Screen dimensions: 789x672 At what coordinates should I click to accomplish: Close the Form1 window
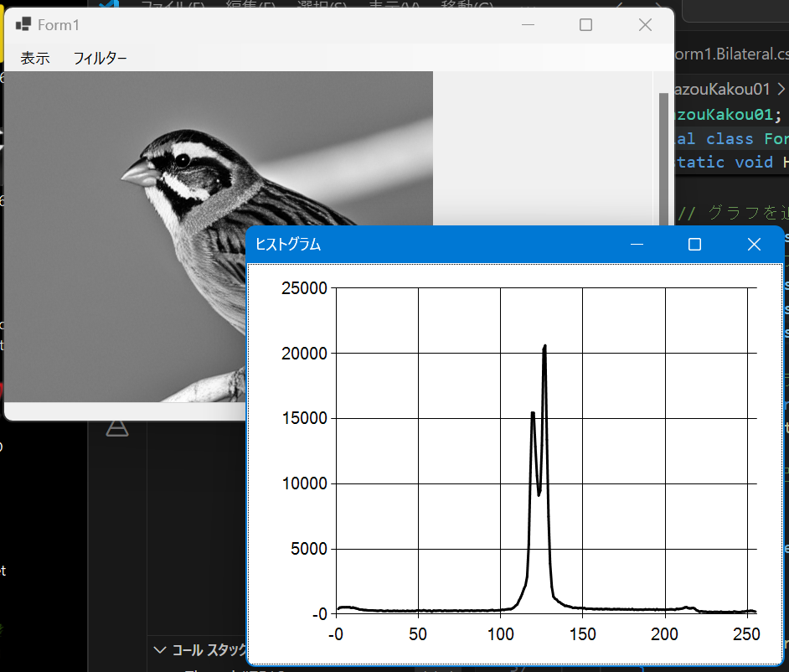[x=645, y=24]
